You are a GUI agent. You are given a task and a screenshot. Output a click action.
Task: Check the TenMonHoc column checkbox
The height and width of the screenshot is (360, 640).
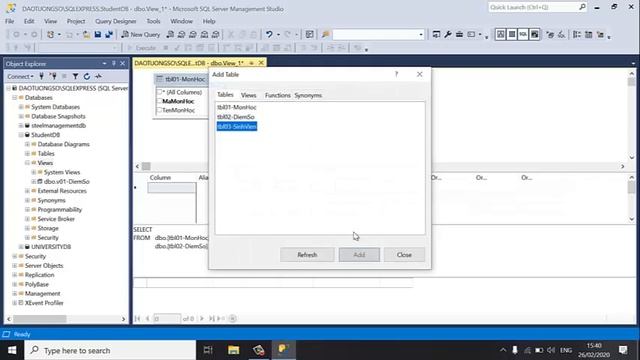(160, 110)
